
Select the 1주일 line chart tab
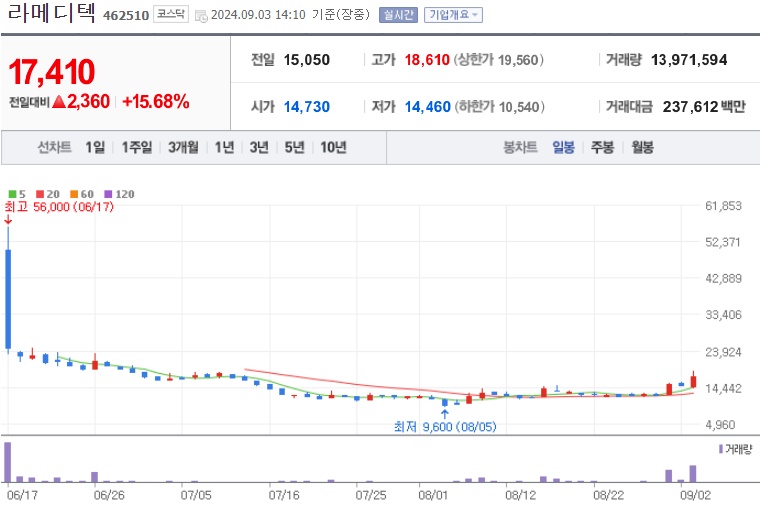tap(137, 147)
